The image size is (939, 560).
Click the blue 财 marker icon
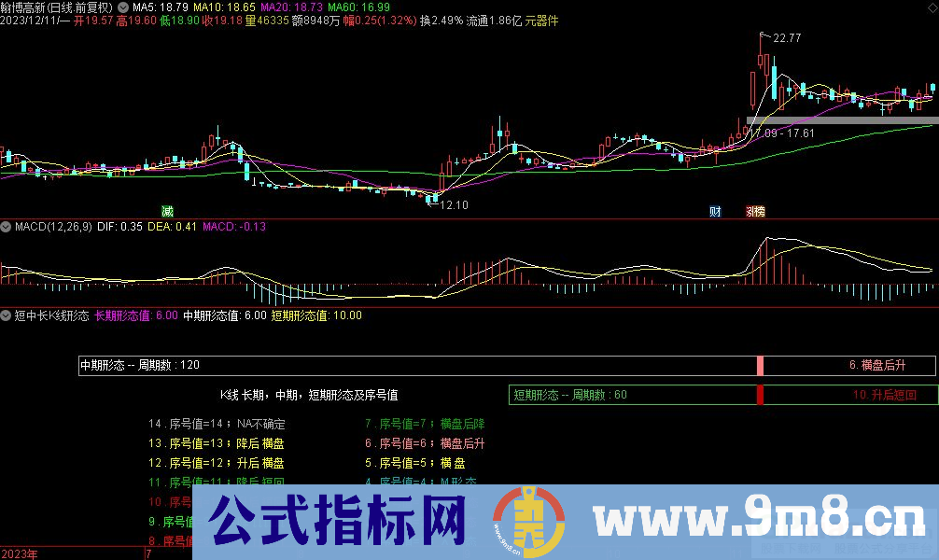point(715,212)
